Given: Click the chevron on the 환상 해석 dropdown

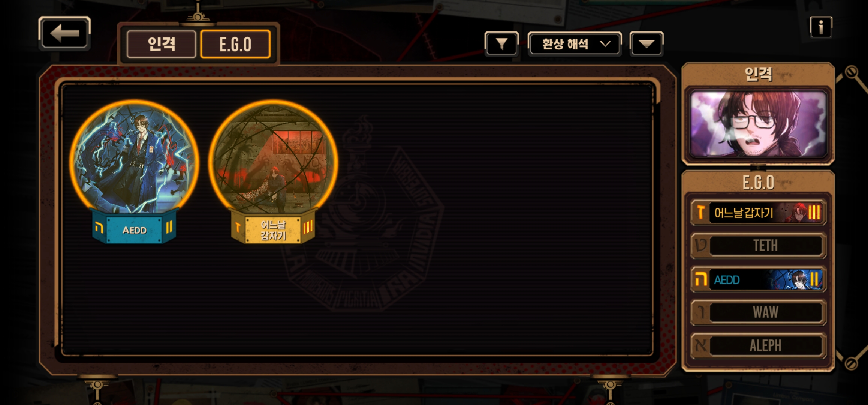Looking at the screenshot, I should point(605,44).
